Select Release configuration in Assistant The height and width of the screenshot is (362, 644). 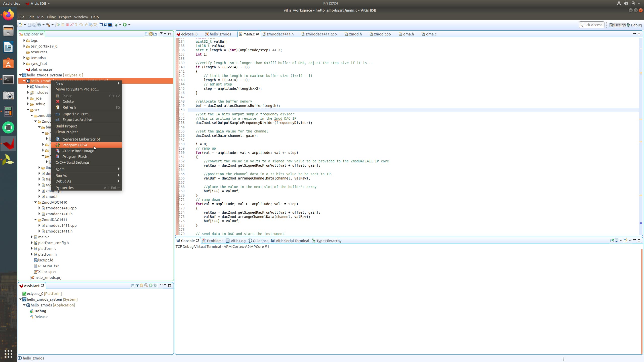[x=41, y=316]
